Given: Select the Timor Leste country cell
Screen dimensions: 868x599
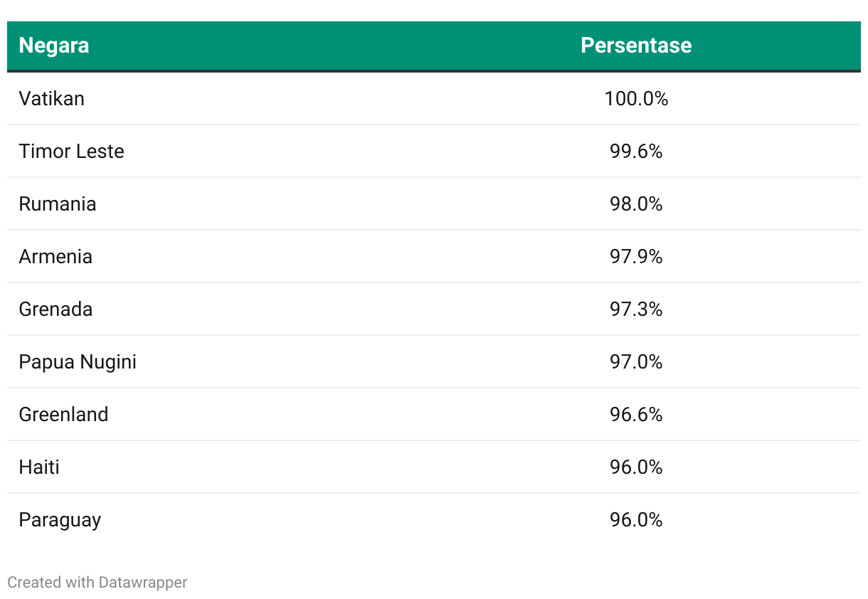Looking at the screenshot, I should click(x=72, y=151).
